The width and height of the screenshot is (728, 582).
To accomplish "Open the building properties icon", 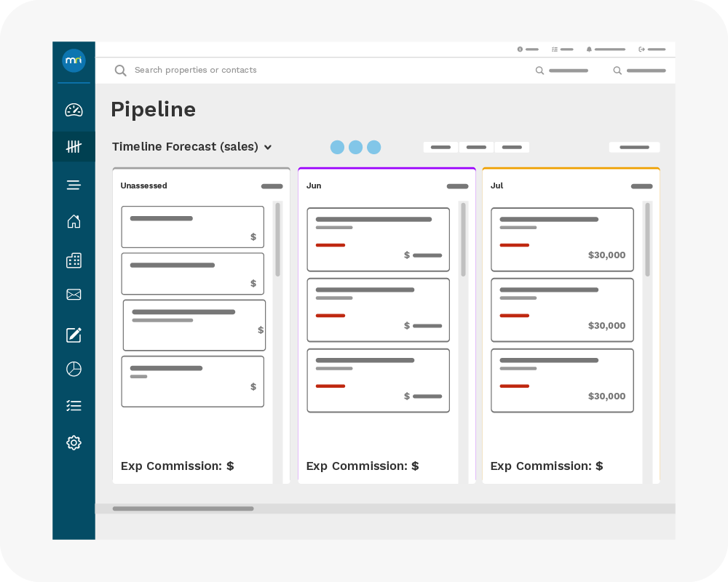I will click(74, 260).
